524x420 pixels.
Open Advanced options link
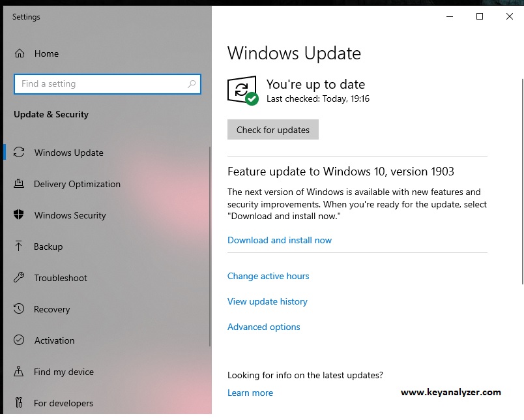point(264,327)
